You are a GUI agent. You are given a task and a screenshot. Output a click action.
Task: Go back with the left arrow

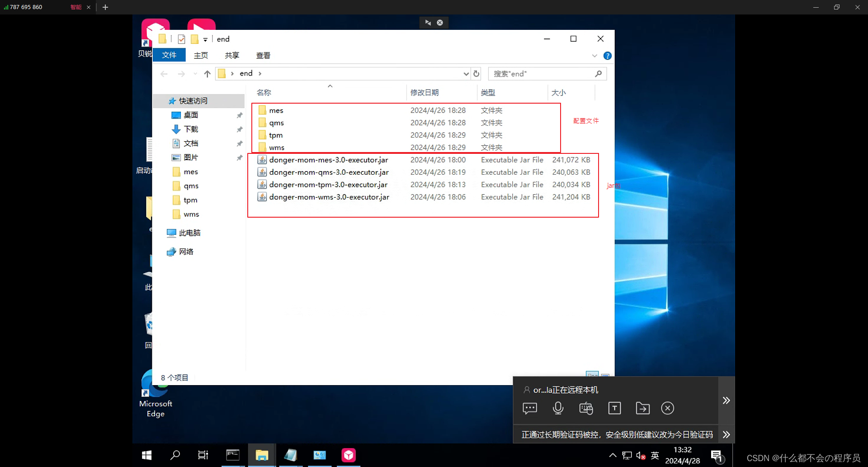click(x=164, y=74)
